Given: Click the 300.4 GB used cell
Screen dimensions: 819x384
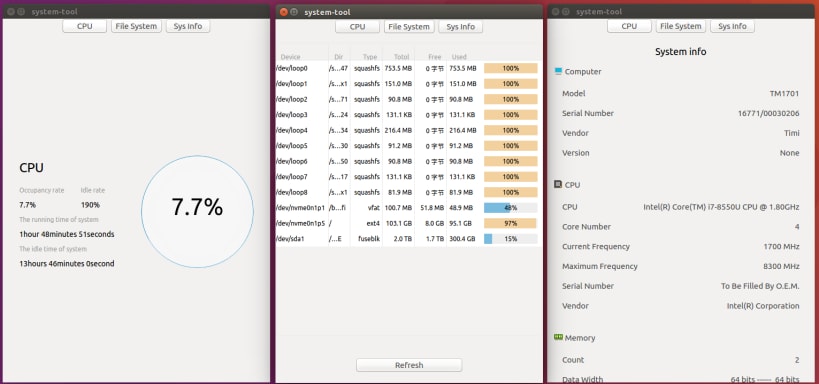Looking at the screenshot, I should point(463,239).
